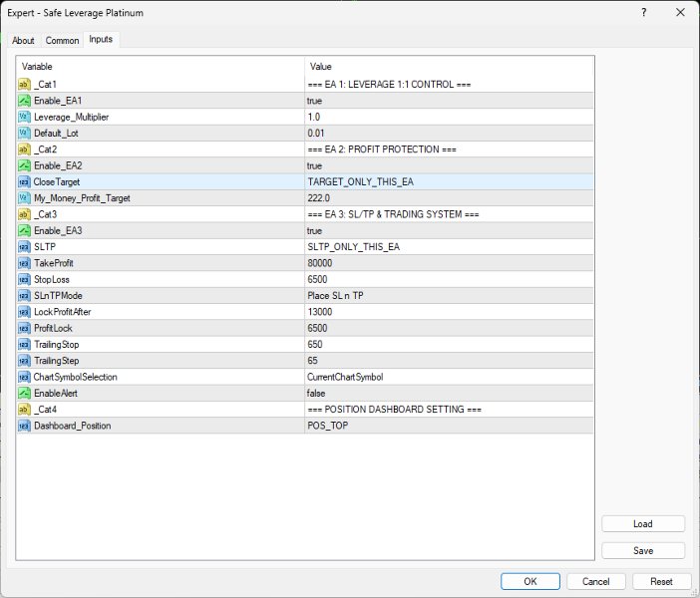Click the double-type icon beside Leverage_Multiplier
The image size is (700, 598).
[x=24, y=117]
